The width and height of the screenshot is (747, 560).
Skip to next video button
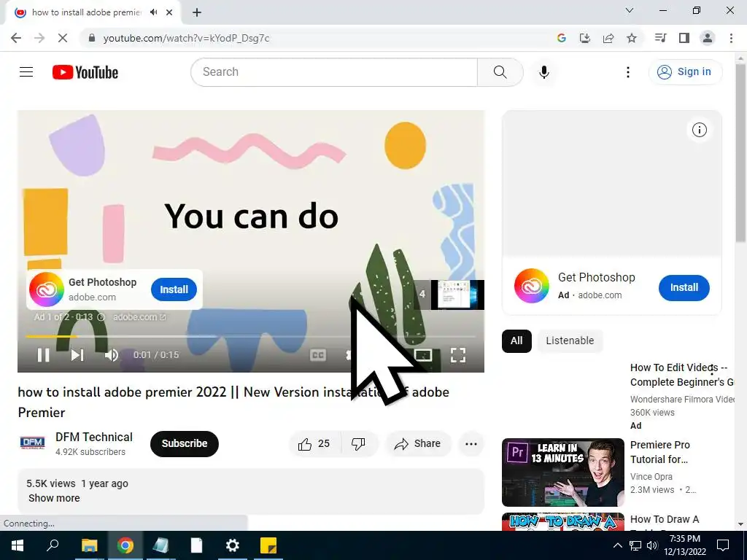pos(77,355)
